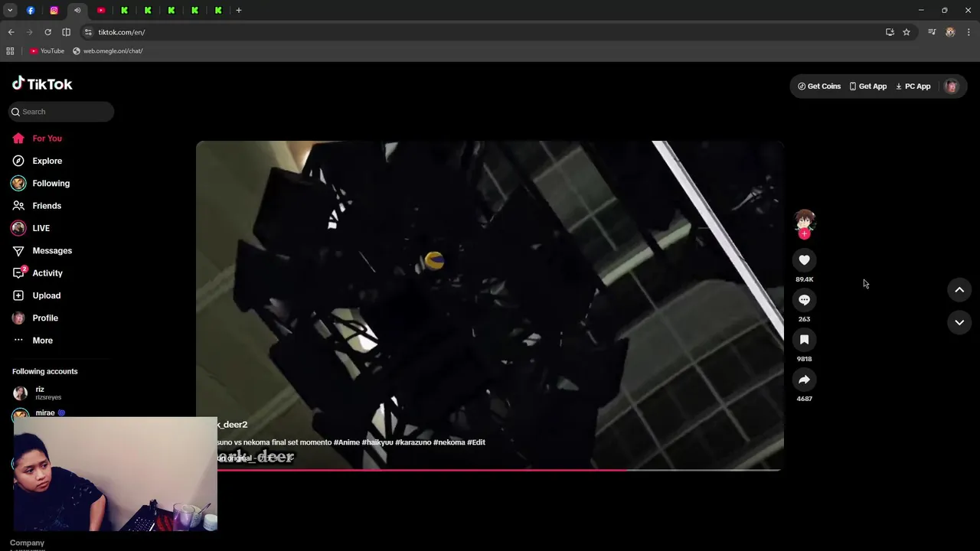Screen dimensions: 980x551
Task: Switch to the Facebook tab
Action: point(31,10)
